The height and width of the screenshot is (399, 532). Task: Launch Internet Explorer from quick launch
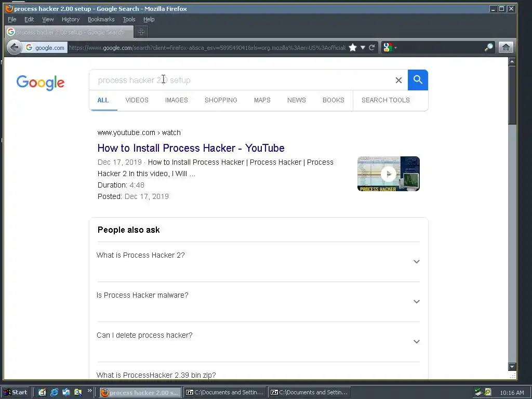pos(54,392)
